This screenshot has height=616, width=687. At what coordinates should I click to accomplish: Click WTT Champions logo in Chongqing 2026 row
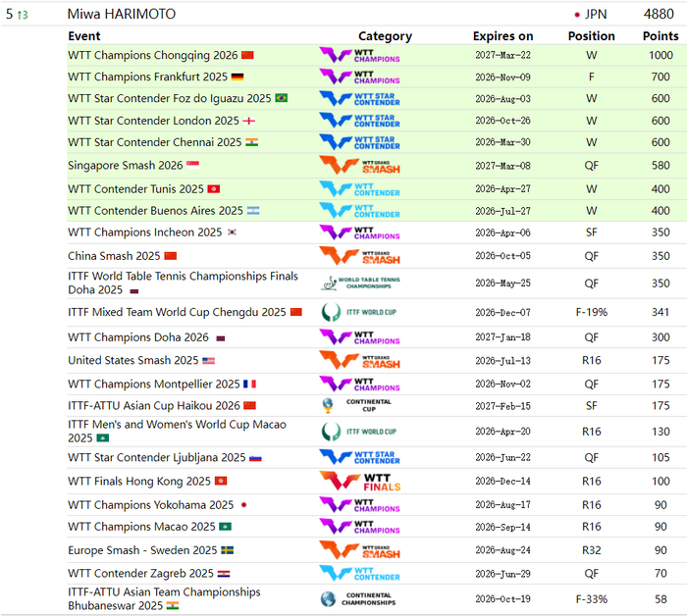(x=359, y=56)
